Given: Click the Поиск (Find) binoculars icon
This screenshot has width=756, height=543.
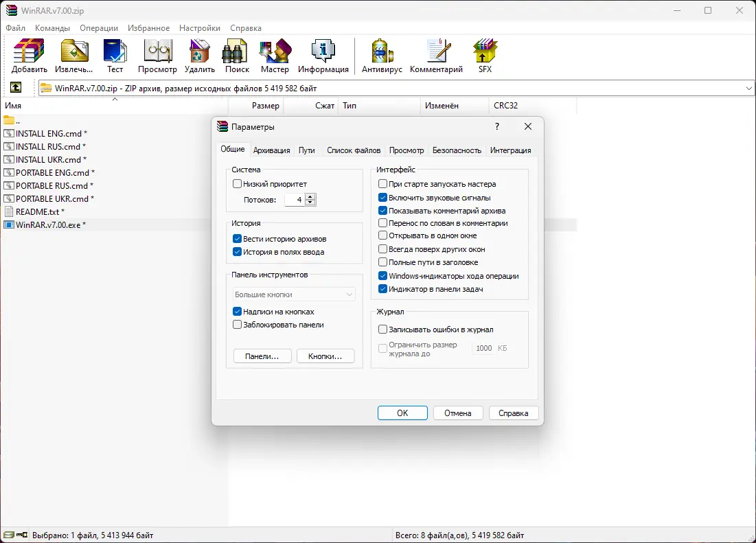Looking at the screenshot, I should [x=235, y=51].
